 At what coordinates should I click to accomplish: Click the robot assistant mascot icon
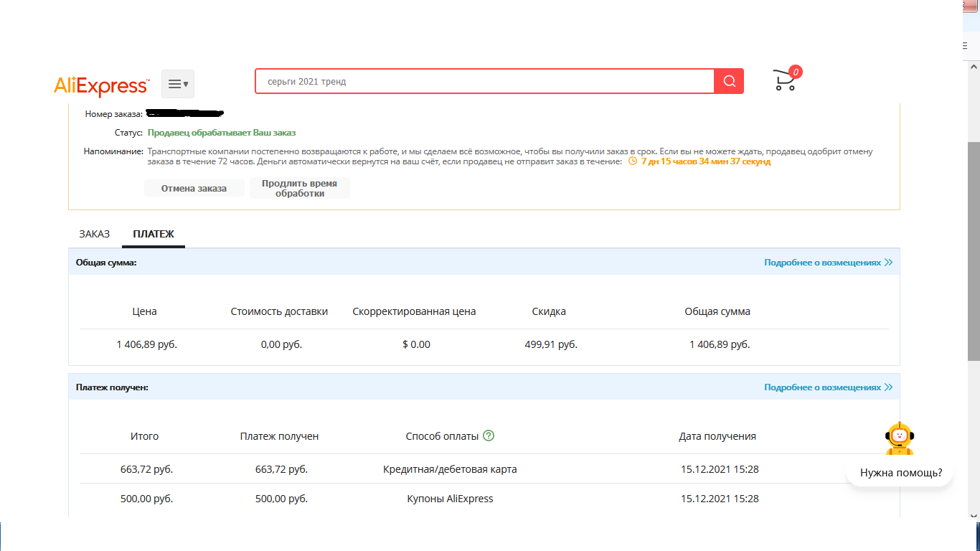[900, 438]
